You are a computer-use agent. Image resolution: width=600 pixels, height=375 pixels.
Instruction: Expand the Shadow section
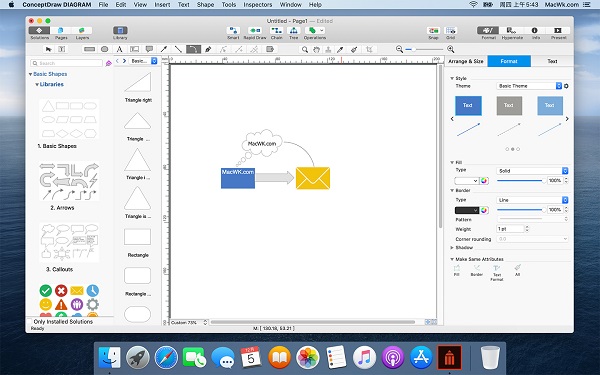coord(452,248)
